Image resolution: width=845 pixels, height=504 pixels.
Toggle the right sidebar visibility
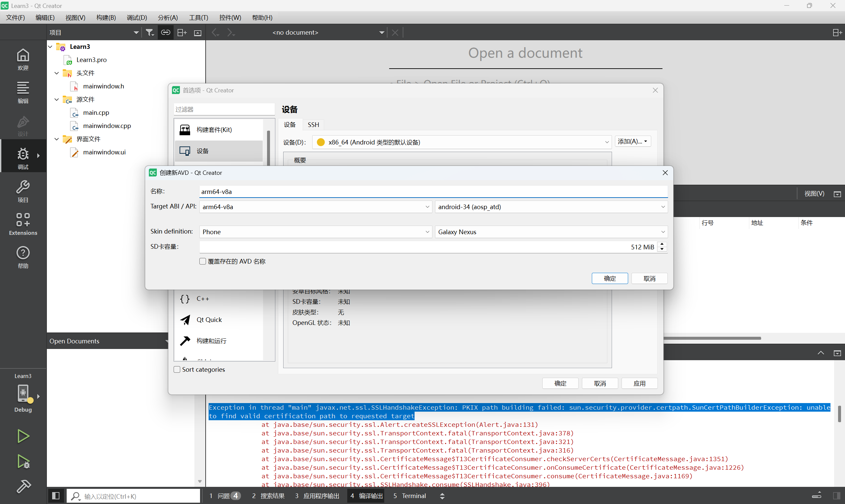pyautogui.click(x=837, y=495)
